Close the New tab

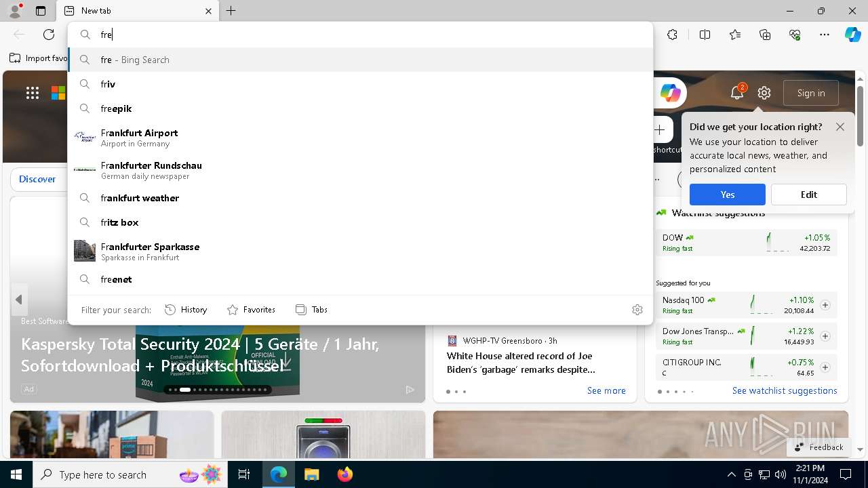point(208,11)
